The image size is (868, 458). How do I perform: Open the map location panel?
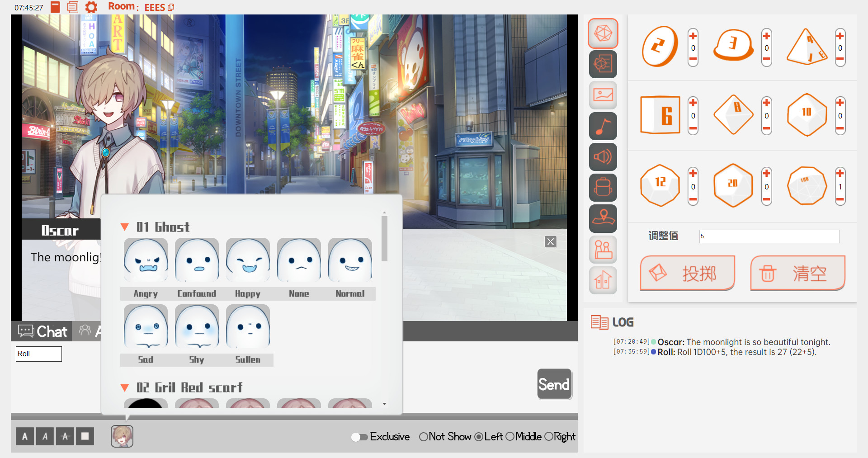point(603,218)
